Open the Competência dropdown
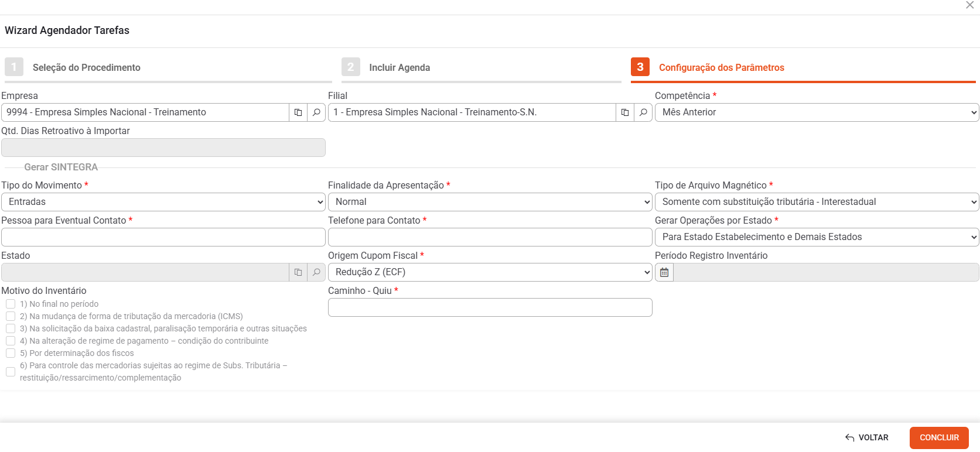The width and height of the screenshot is (980, 452). (x=817, y=112)
